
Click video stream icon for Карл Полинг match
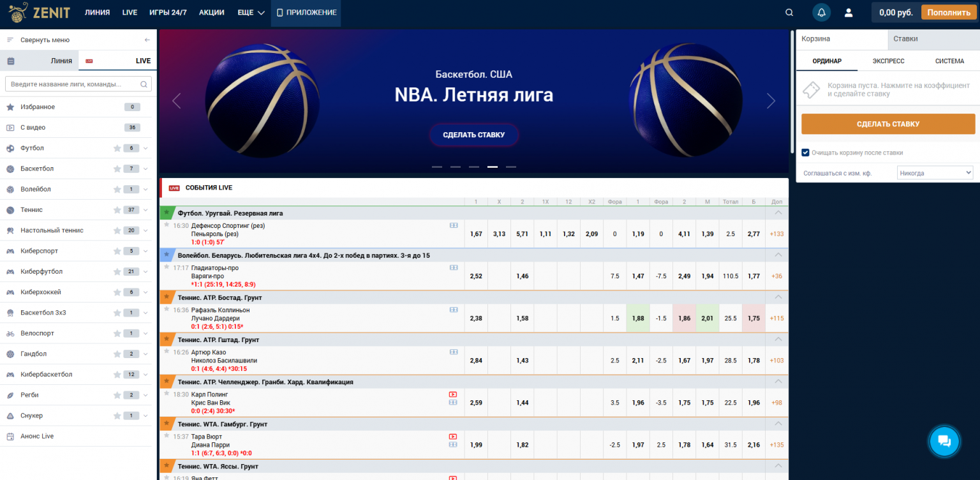pyautogui.click(x=453, y=394)
